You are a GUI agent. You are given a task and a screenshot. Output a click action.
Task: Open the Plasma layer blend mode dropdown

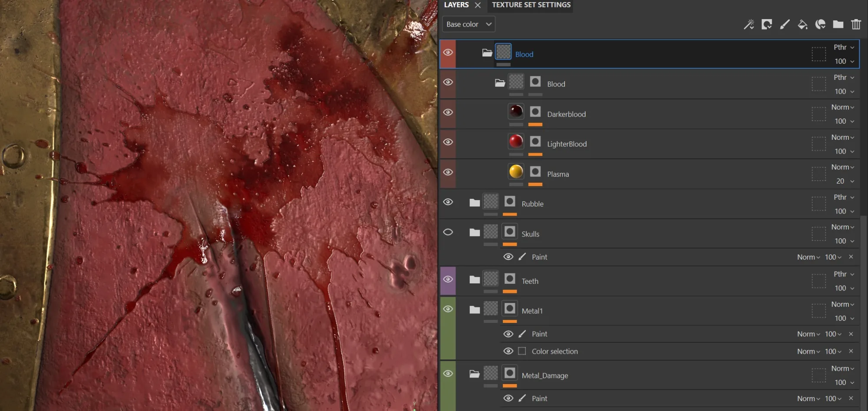(842, 167)
